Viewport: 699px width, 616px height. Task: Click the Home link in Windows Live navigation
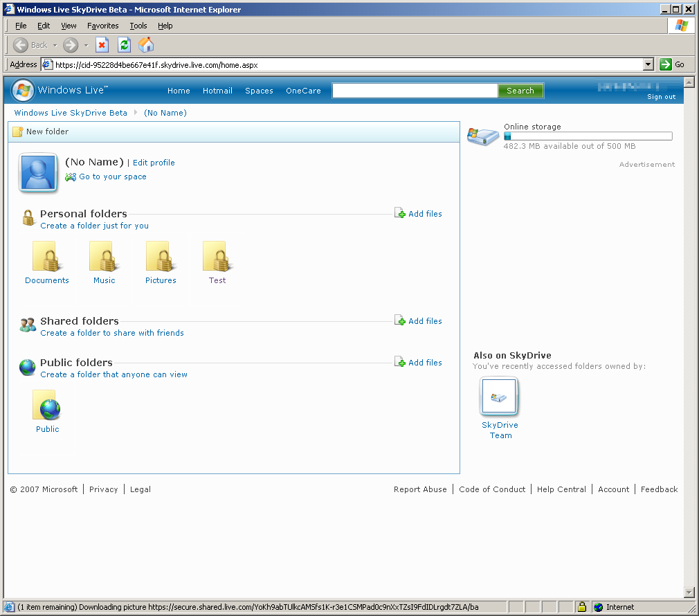coord(179,91)
